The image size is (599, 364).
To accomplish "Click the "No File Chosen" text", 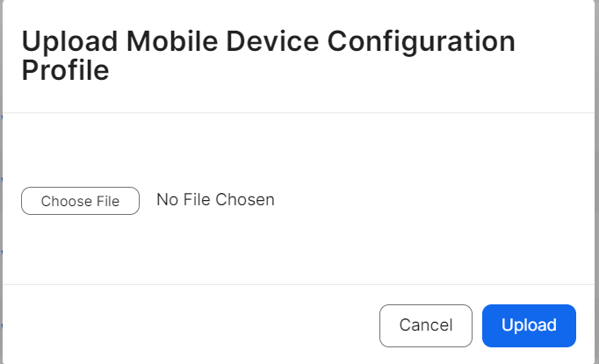I will [215, 200].
